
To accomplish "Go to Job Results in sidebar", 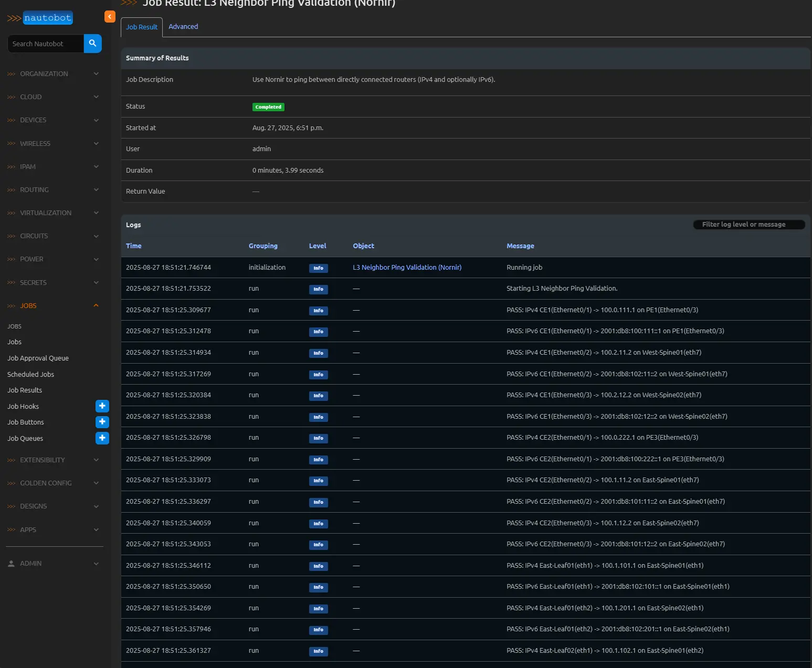I will 25,390.
